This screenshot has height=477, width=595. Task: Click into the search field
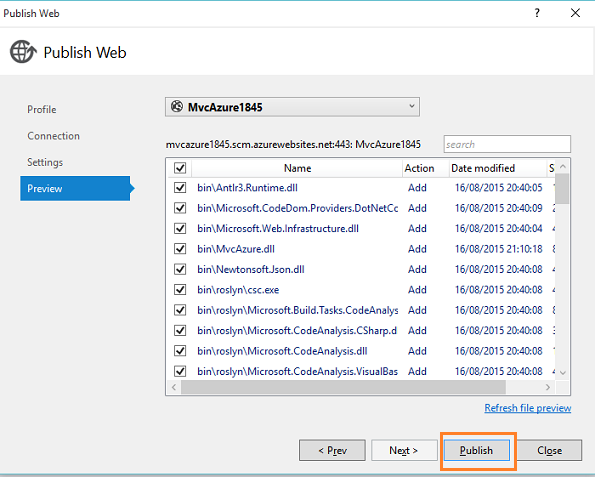[x=507, y=144]
